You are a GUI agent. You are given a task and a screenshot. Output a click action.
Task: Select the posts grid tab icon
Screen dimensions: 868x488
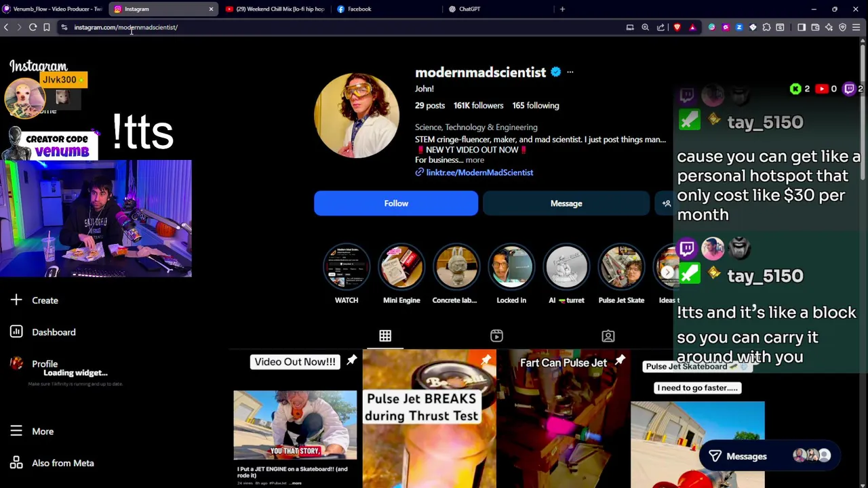pyautogui.click(x=385, y=336)
